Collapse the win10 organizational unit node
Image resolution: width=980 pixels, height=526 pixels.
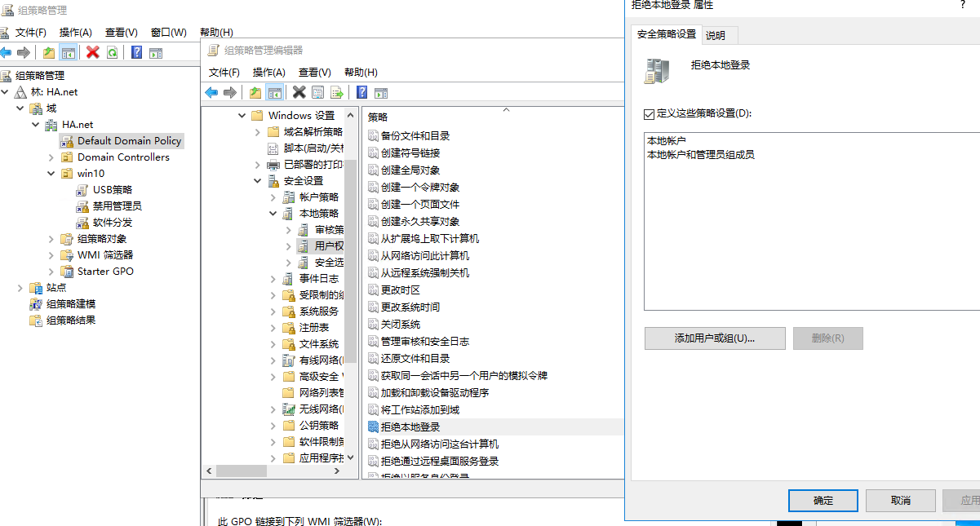pos(51,173)
